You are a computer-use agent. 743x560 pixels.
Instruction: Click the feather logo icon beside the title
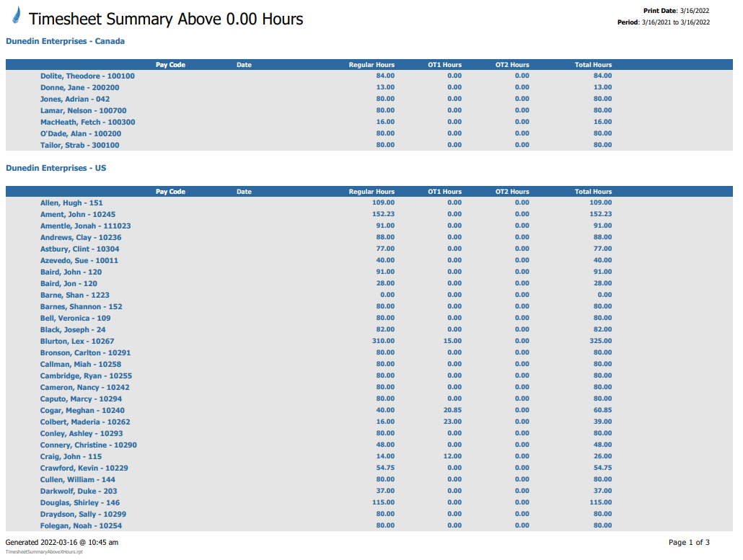16,15
